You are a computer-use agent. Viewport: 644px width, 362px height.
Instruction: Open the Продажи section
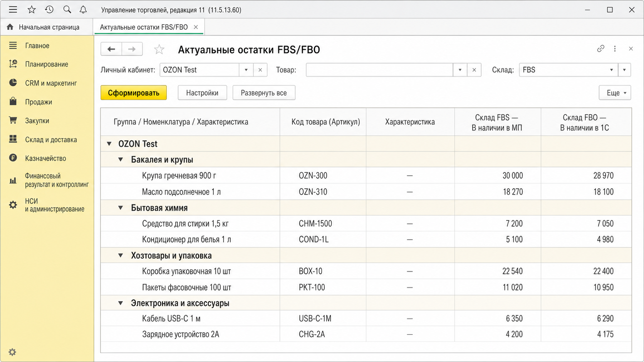click(x=39, y=102)
